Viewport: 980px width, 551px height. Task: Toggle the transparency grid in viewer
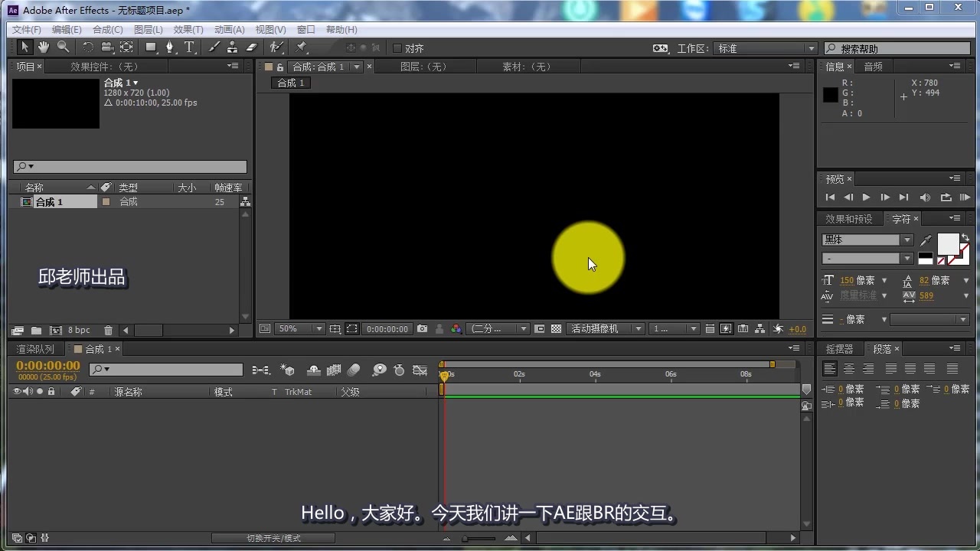[557, 329]
